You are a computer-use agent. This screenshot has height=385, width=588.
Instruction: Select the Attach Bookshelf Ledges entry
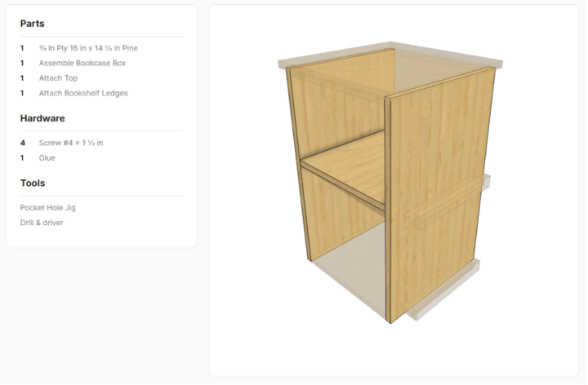click(83, 93)
